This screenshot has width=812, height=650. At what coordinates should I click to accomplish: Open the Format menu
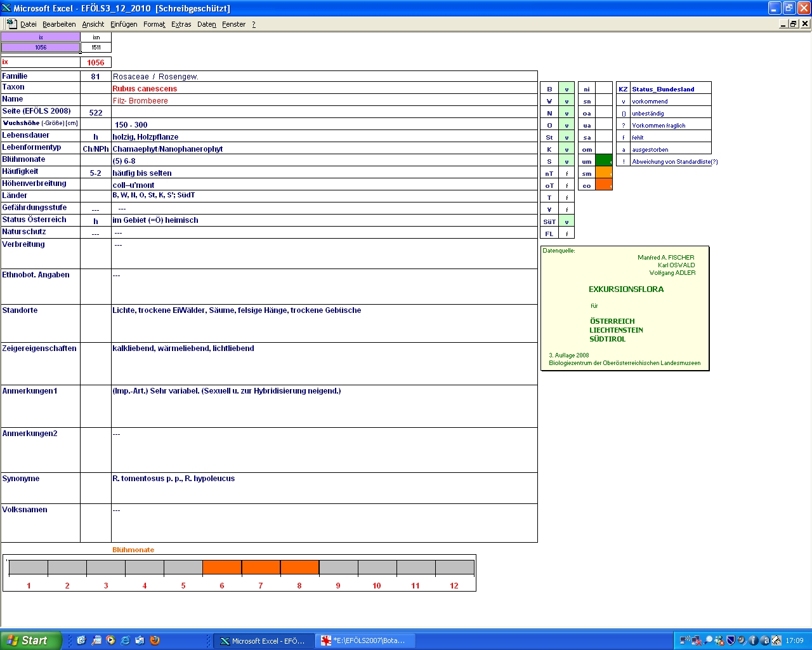[x=154, y=24]
